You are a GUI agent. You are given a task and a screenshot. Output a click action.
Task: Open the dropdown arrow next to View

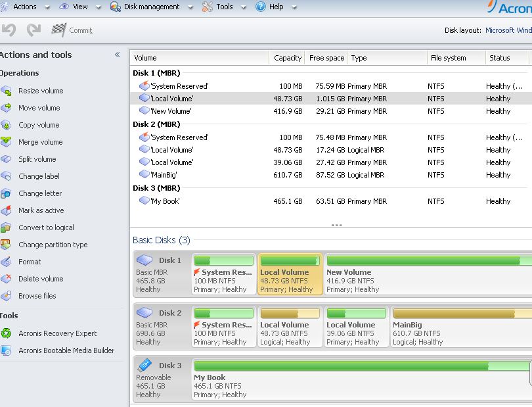pyautogui.click(x=98, y=7)
